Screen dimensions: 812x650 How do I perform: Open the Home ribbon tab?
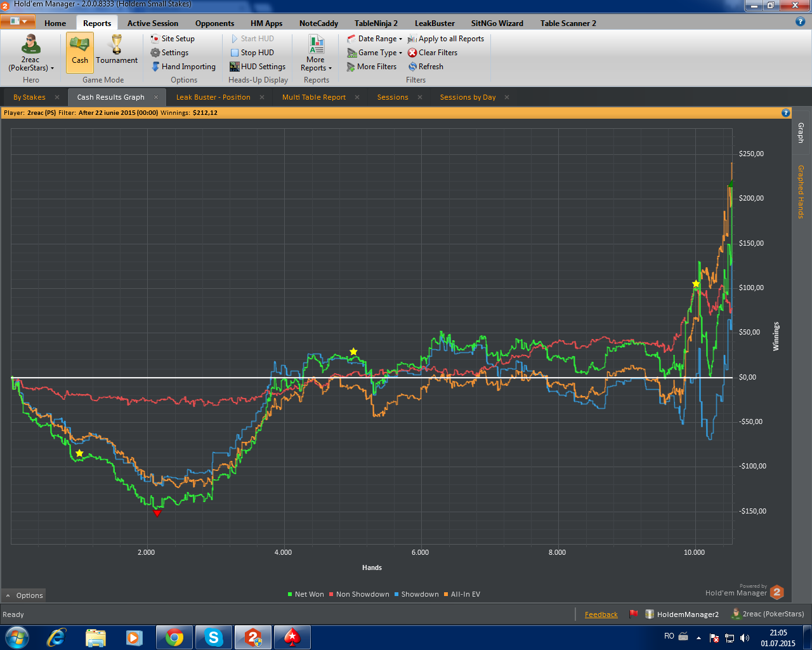tap(55, 23)
